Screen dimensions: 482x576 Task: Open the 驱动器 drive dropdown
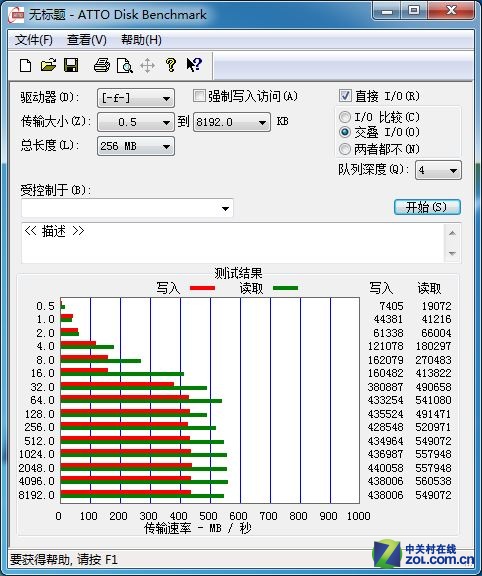(x=136, y=98)
